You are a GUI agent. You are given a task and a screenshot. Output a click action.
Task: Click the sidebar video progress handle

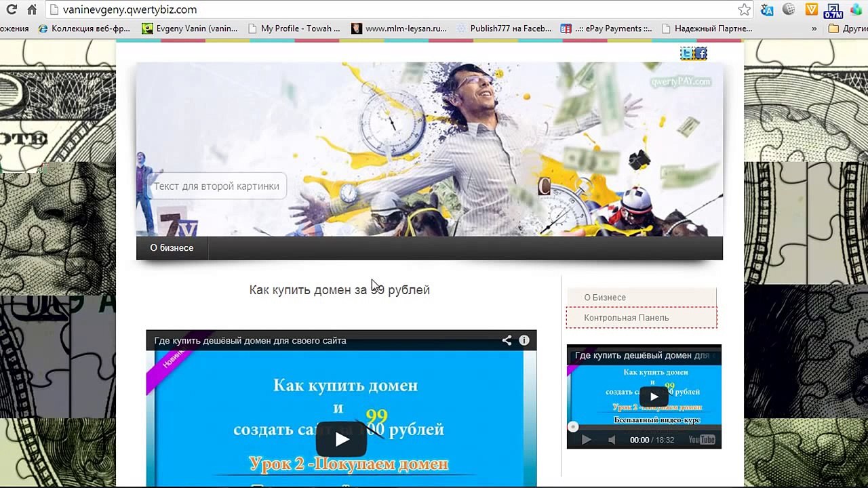(573, 426)
